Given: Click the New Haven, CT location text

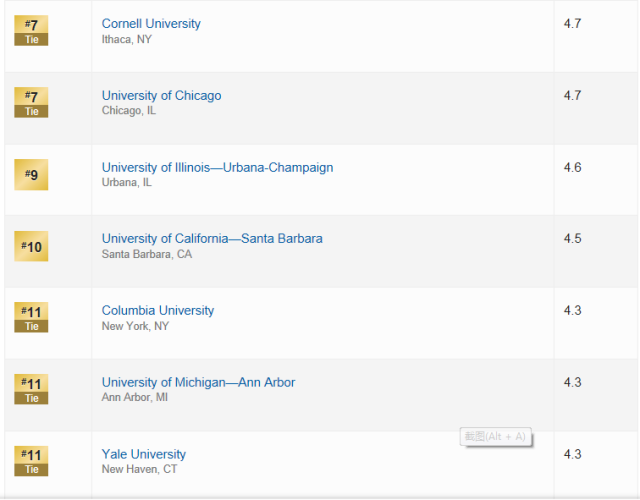Looking at the screenshot, I should [x=139, y=469].
